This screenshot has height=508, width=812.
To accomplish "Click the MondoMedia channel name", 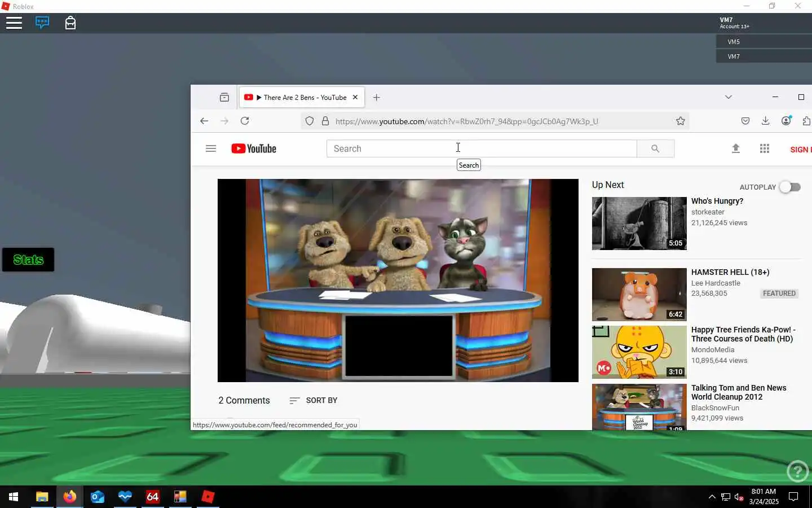I will point(713,350).
